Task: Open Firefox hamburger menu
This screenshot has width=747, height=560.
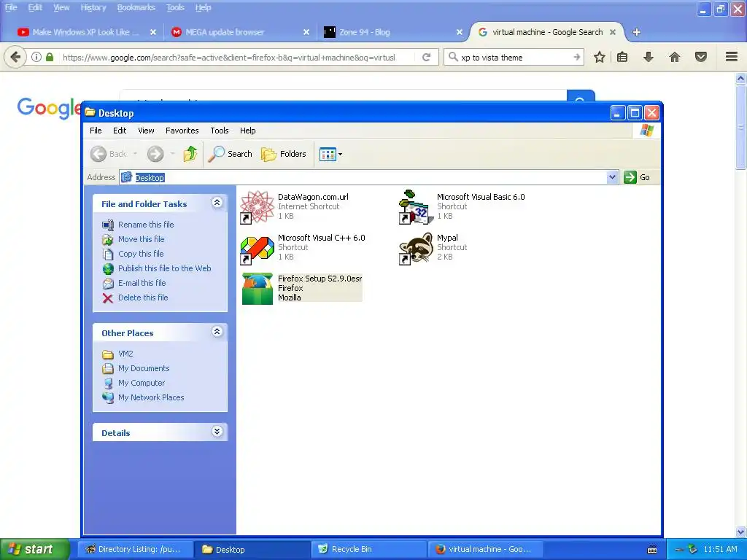Action: point(732,57)
